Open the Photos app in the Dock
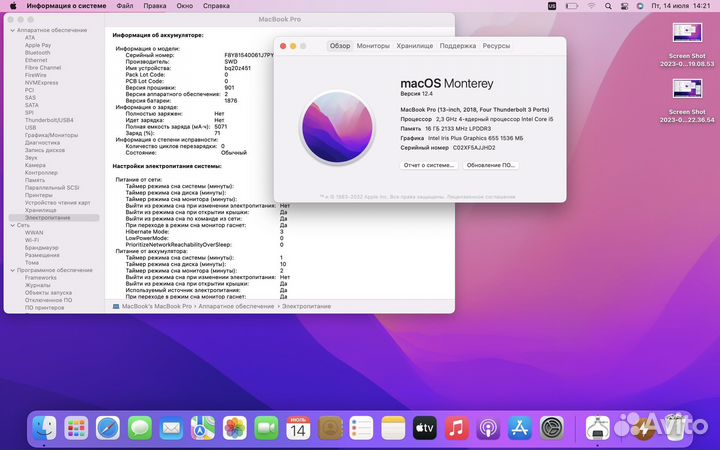 tap(235, 428)
